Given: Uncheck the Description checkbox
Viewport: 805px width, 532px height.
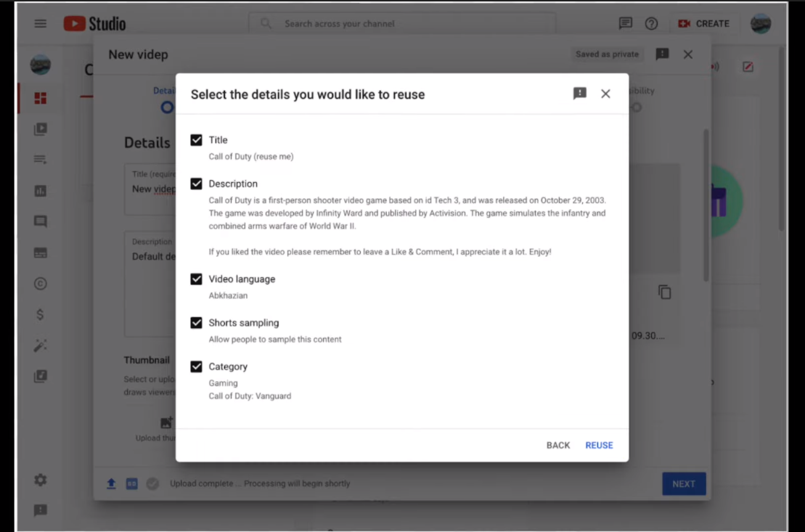Looking at the screenshot, I should click(196, 184).
